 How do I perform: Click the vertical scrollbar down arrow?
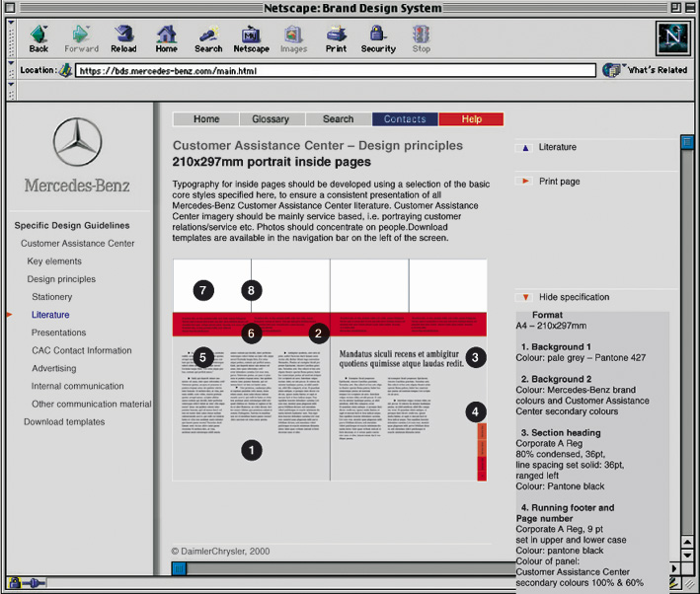pos(687,556)
